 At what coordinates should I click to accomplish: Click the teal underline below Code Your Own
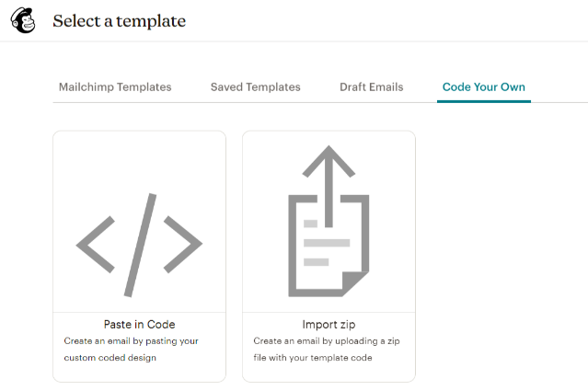pos(484,102)
